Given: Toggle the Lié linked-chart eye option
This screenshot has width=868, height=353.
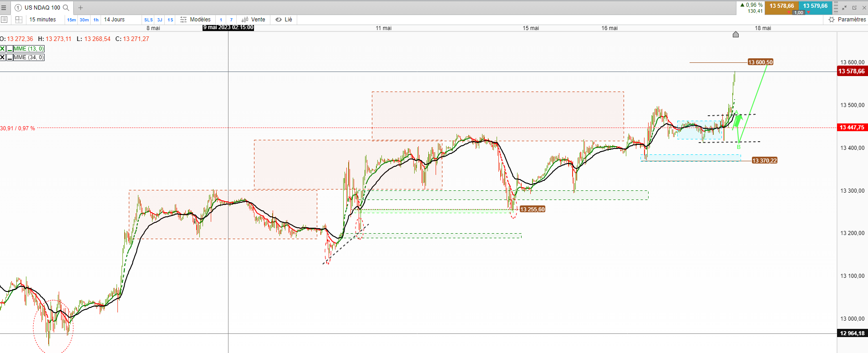Looking at the screenshot, I should coord(284,20).
